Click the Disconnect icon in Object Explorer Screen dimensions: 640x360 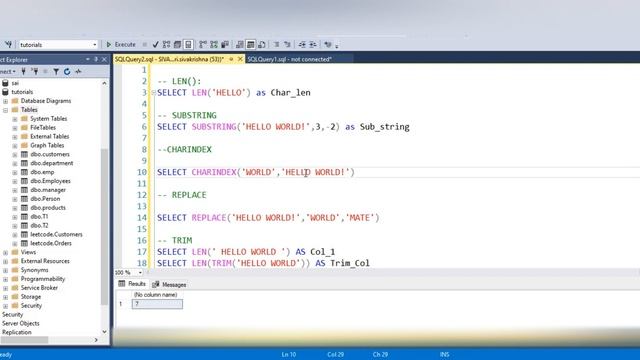(x=35, y=71)
